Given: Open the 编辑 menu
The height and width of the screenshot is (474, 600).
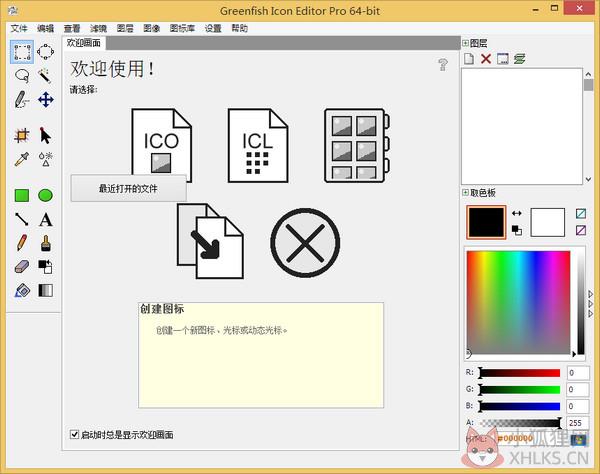Looking at the screenshot, I should point(46,28).
